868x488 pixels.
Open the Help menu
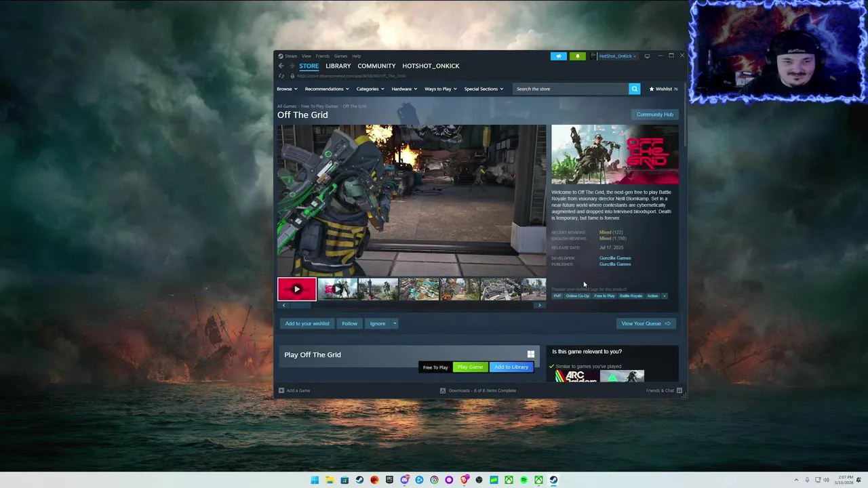tap(356, 56)
